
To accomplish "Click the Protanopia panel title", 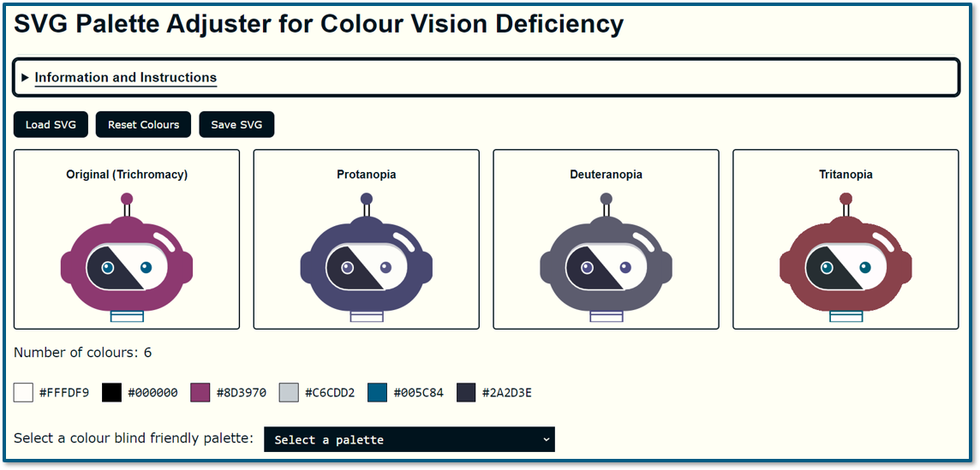I will pos(367,175).
